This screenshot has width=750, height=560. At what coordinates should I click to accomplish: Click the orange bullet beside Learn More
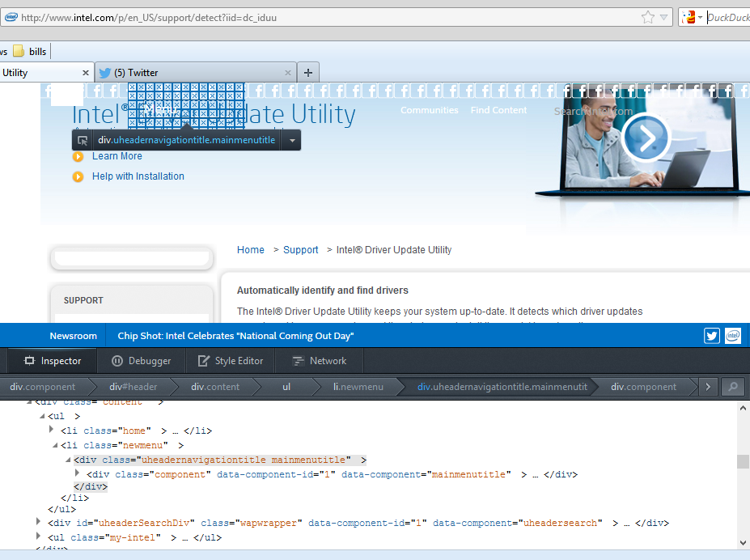coord(78,157)
